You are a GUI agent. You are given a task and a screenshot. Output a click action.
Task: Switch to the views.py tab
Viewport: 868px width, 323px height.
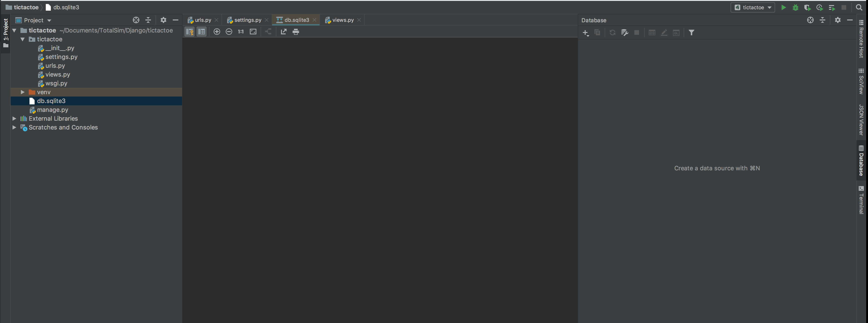click(x=343, y=20)
